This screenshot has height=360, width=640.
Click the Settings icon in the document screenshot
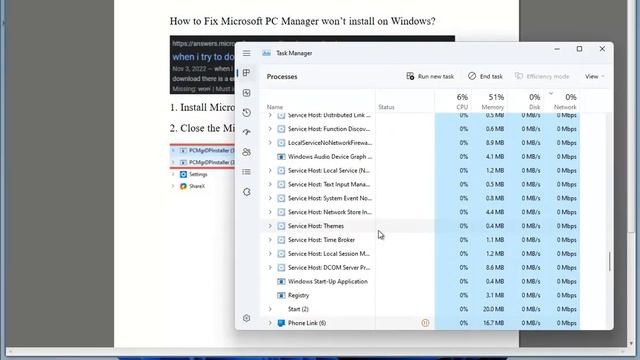click(x=183, y=174)
